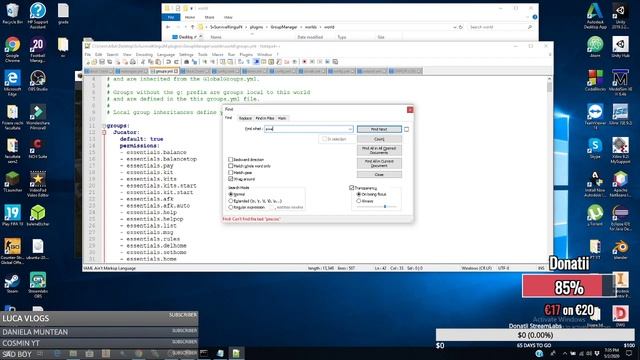
Task: Open Skype desktop shortcut
Action: click(595, 148)
